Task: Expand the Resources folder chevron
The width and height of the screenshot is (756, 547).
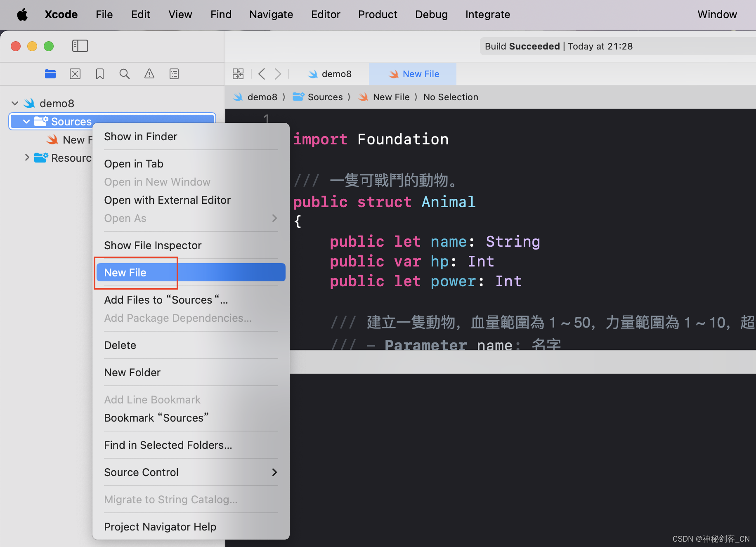Action: click(27, 158)
